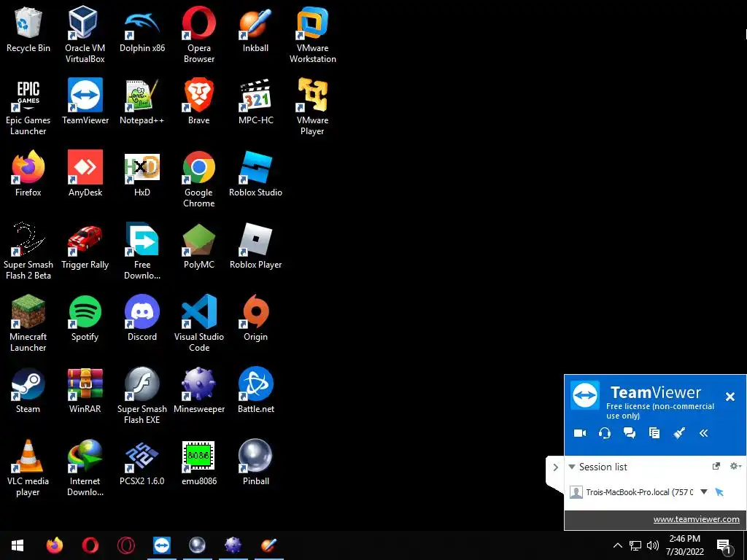The width and height of the screenshot is (747, 560).
Task: Open the Windows Start menu
Action: click(18, 545)
